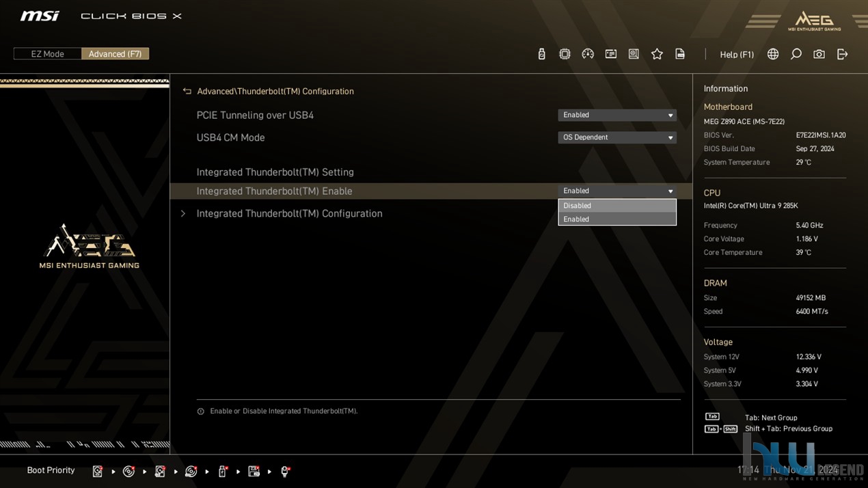Image resolution: width=868 pixels, height=488 pixels.
Task: Select the PCIE Tunneling over USB4 row label
Action: click(x=255, y=116)
